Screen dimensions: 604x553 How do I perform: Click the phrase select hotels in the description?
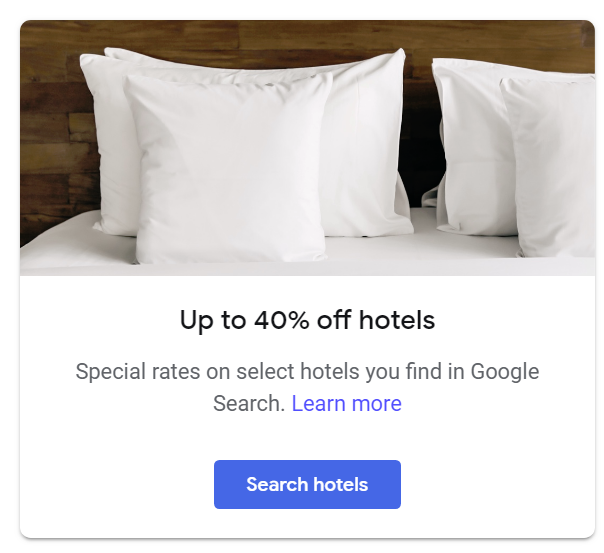tap(298, 372)
